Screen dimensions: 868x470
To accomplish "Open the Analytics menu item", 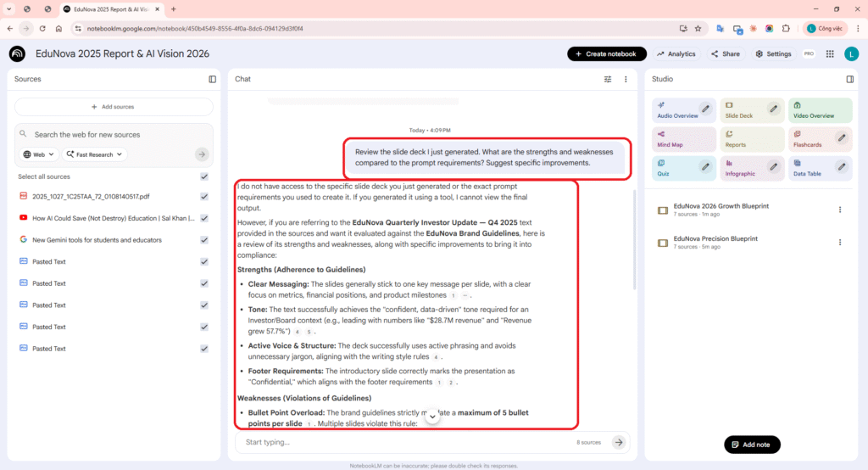I will [676, 54].
